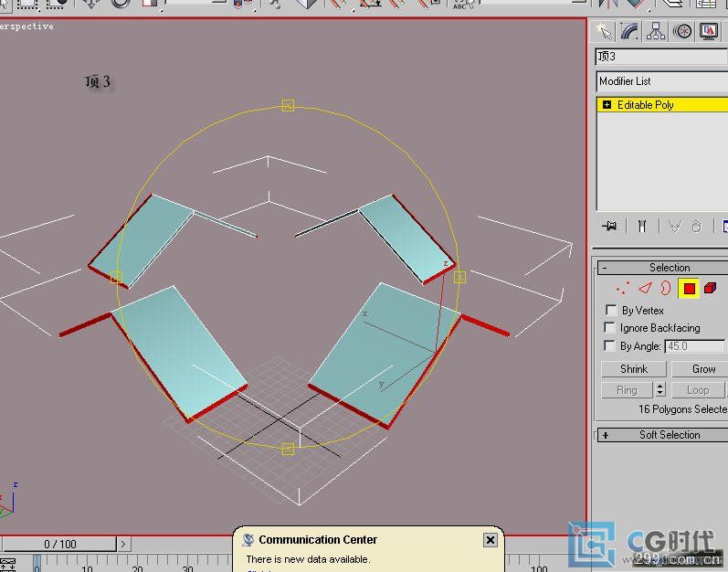The height and width of the screenshot is (572, 728).
Task: Expand the Editable Poly sub-object tree
Action: tap(607, 104)
